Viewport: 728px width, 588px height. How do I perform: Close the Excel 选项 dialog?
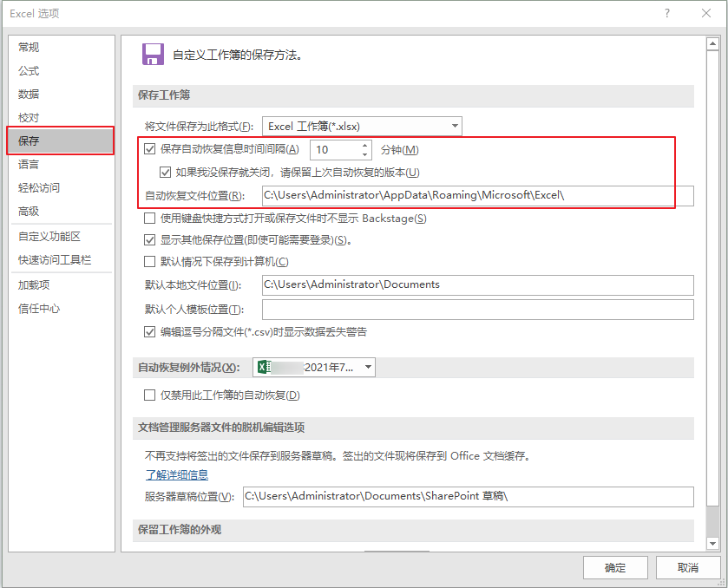tap(706, 14)
